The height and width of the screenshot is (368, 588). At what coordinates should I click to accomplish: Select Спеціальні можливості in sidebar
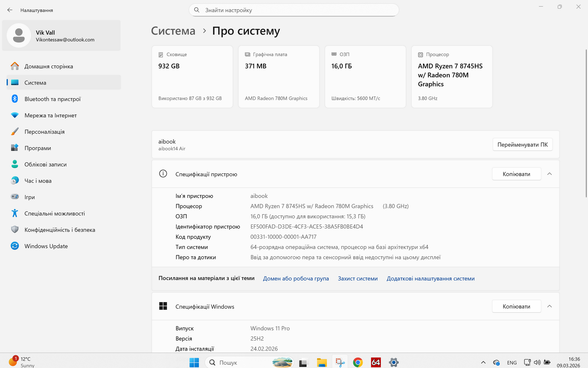54,213
